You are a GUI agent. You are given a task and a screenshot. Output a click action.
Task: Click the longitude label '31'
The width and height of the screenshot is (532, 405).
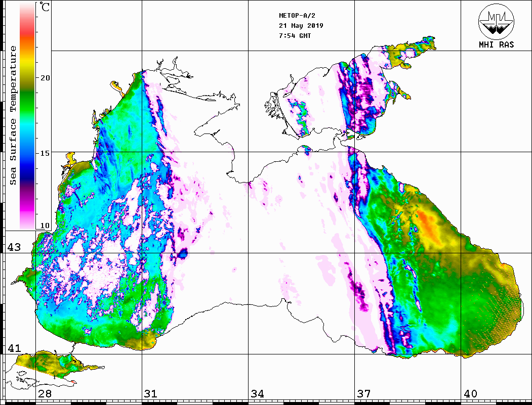[x=151, y=394]
